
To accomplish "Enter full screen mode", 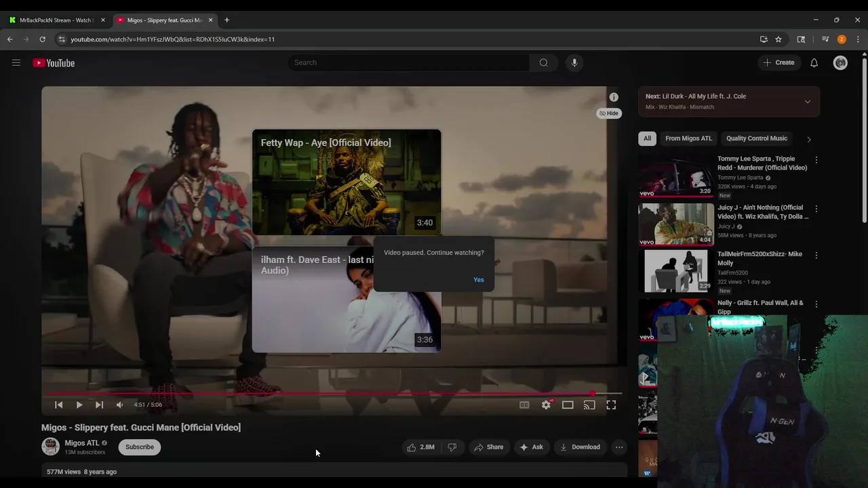I will 611,405.
